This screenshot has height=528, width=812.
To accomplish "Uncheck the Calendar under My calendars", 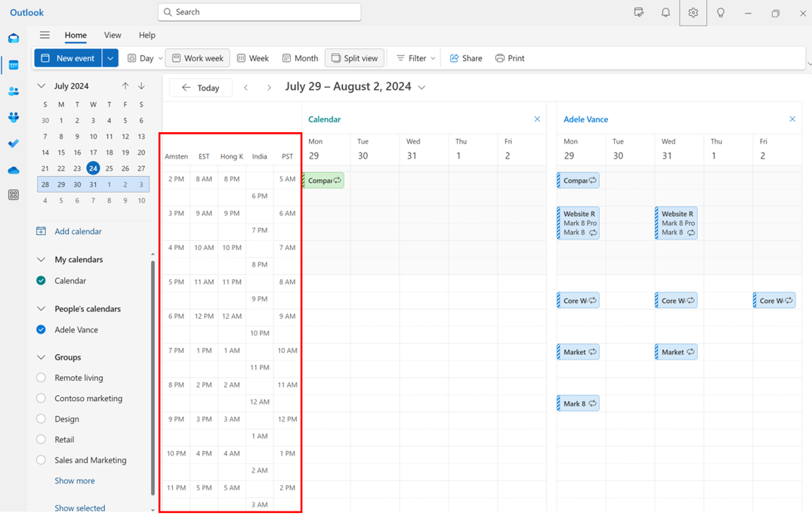I will tap(40, 280).
